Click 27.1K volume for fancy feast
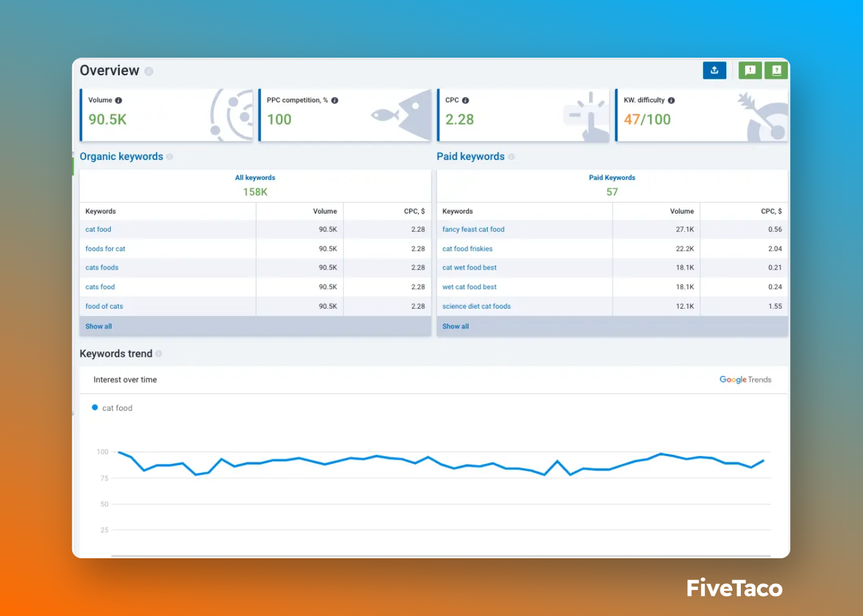 [685, 229]
